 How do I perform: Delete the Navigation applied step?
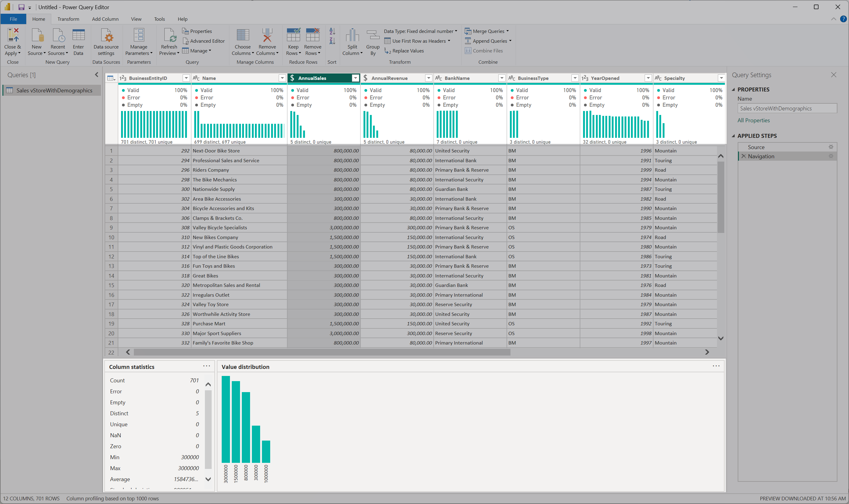pyautogui.click(x=744, y=156)
